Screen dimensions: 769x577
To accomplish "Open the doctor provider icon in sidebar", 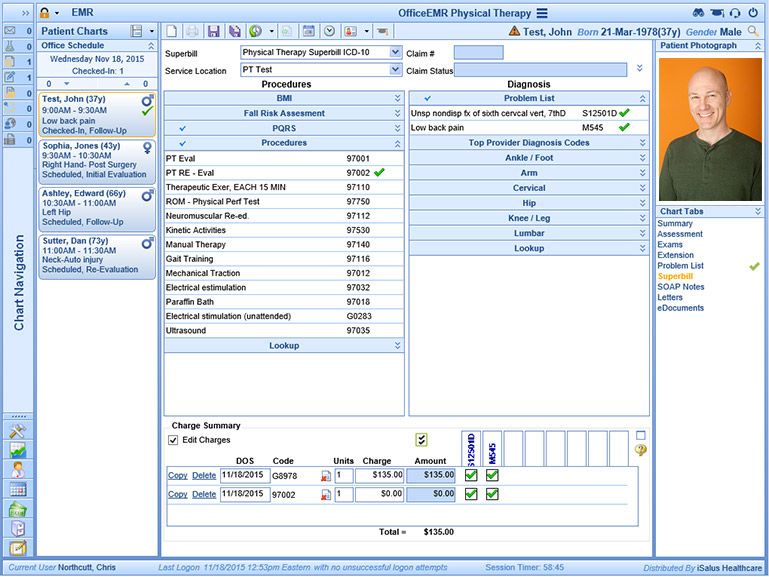I will coord(18,470).
